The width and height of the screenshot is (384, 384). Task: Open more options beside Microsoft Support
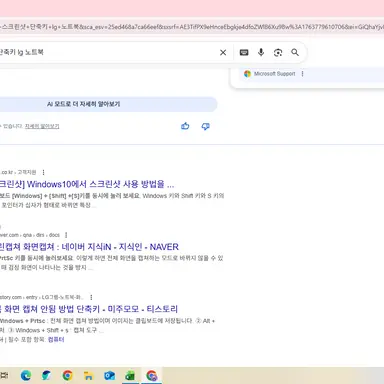pos(302,74)
